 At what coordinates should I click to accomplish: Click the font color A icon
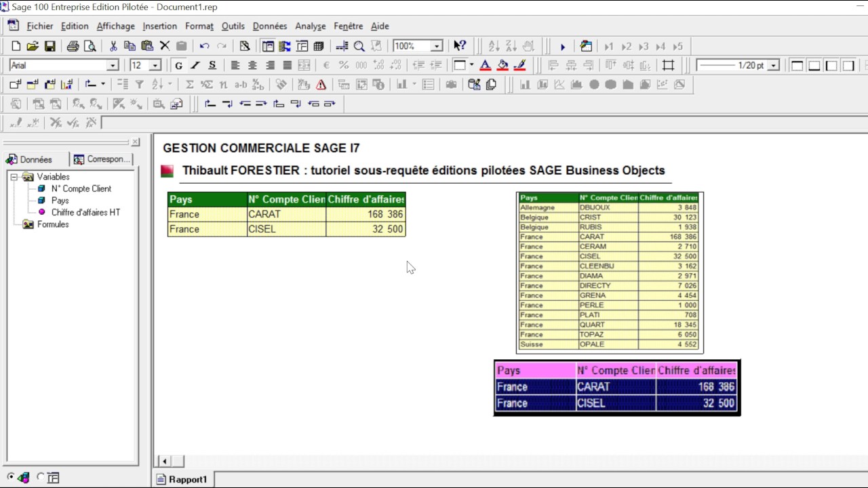click(485, 65)
